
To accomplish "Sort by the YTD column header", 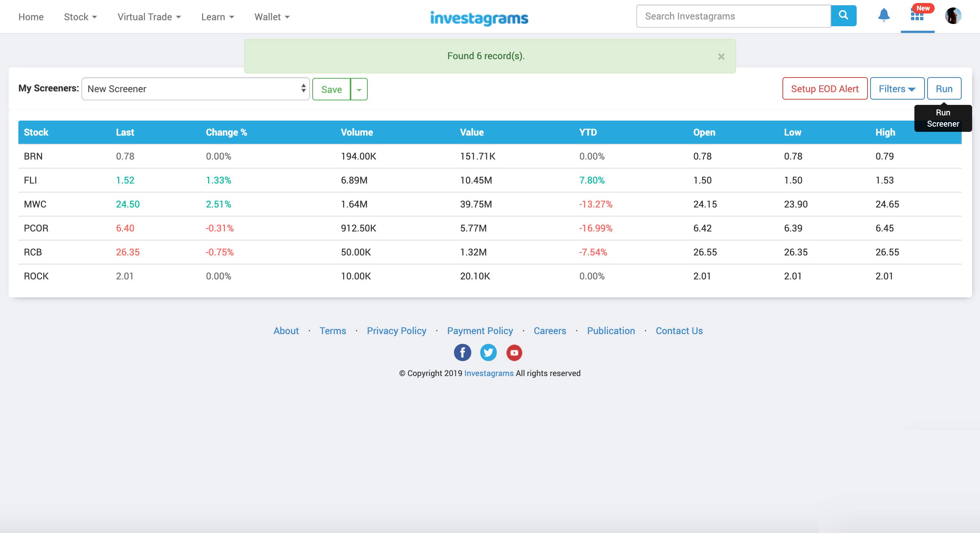I will 588,132.
